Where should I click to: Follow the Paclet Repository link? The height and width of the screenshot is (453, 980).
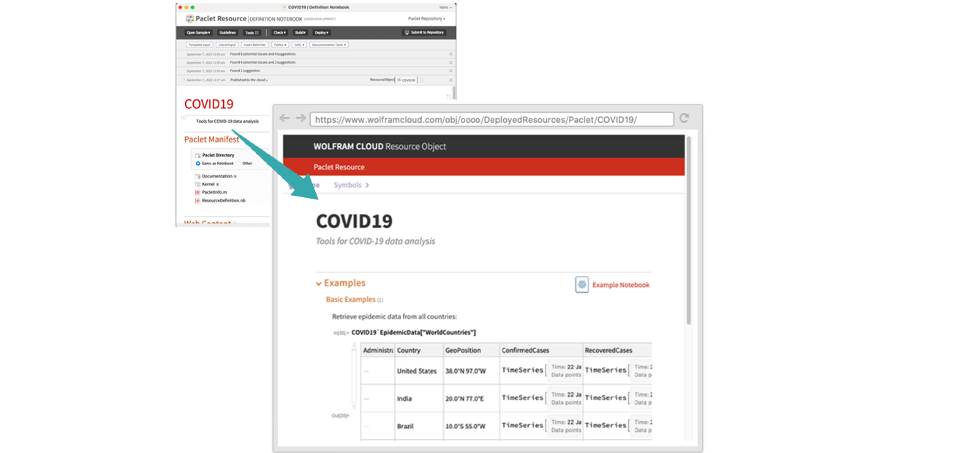tap(426, 18)
